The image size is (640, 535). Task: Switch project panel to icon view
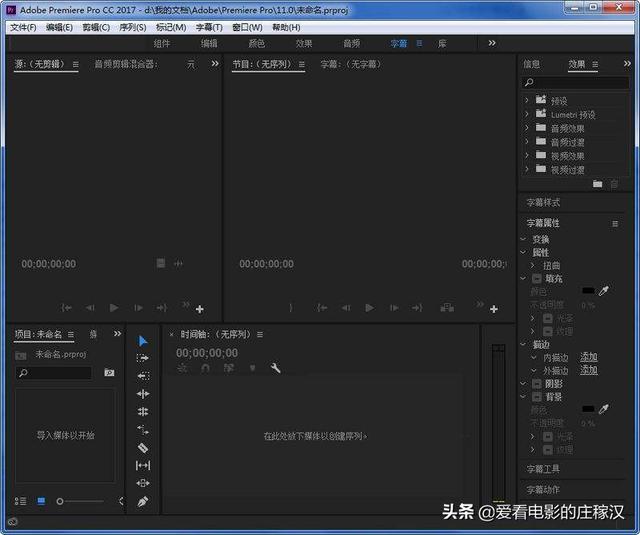(x=41, y=501)
